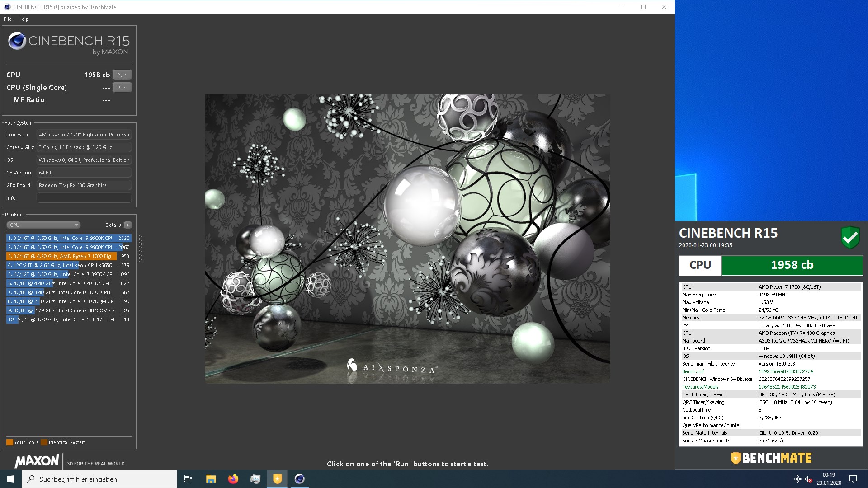
Task: Select the Intel Core i7-3770 ranking row
Action: point(69,292)
